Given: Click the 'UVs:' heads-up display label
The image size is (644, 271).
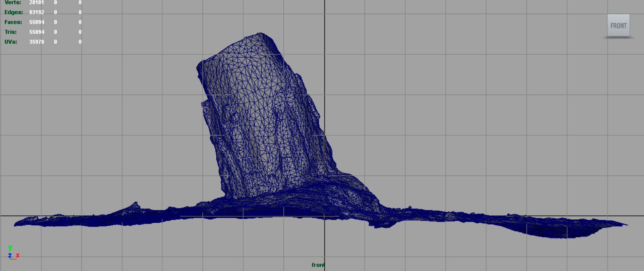Looking at the screenshot, I should (11, 42).
